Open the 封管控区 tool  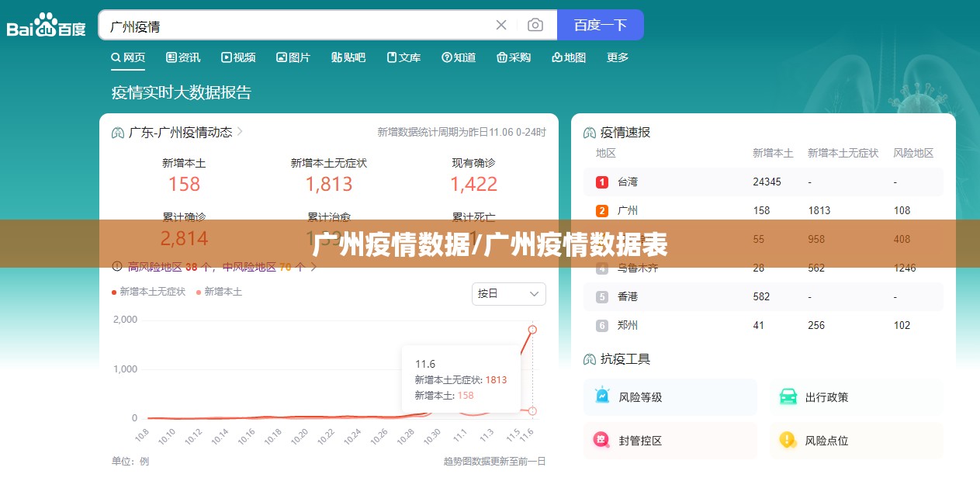click(x=670, y=440)
